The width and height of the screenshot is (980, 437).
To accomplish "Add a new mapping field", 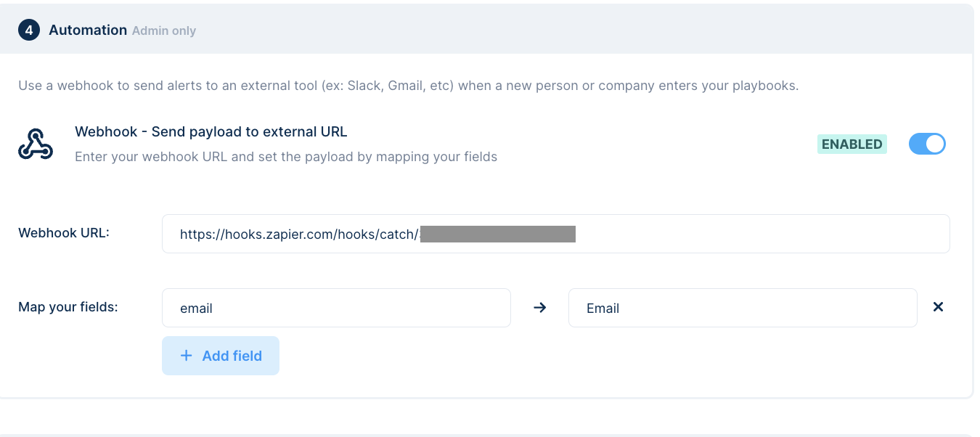I will click(221, 356).
